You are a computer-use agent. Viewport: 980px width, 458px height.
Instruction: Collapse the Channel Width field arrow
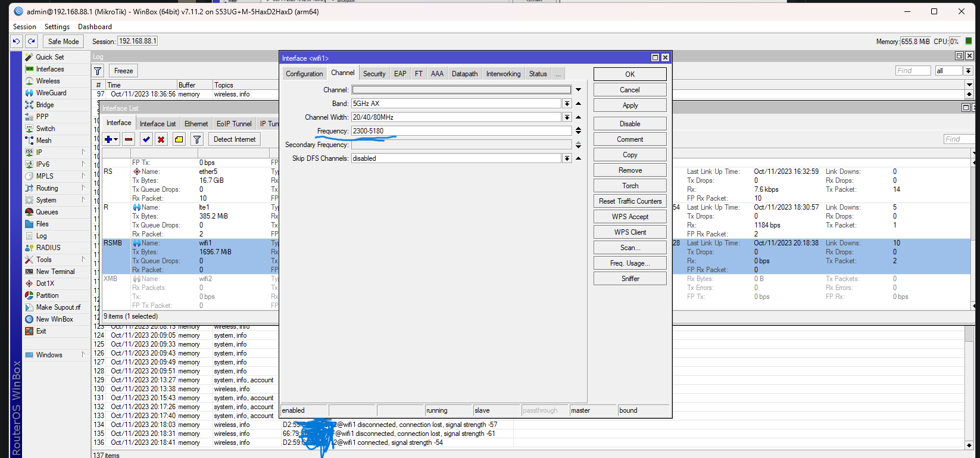(x=578, y=117)
